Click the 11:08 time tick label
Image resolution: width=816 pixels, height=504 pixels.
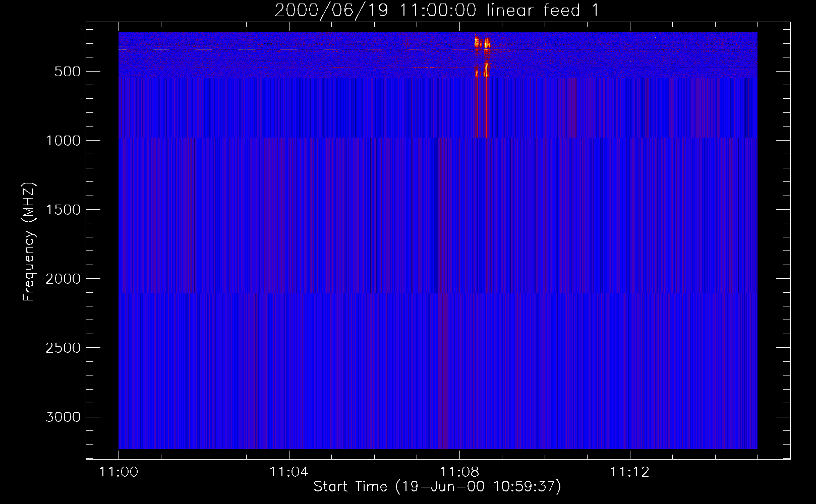tap(459, 472)
